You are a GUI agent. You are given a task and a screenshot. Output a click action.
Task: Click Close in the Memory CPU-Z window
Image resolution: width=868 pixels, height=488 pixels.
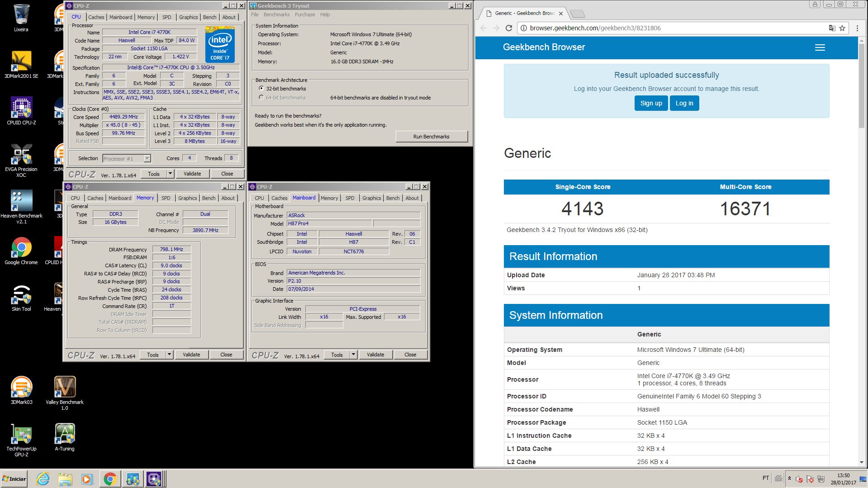point(226,355)
